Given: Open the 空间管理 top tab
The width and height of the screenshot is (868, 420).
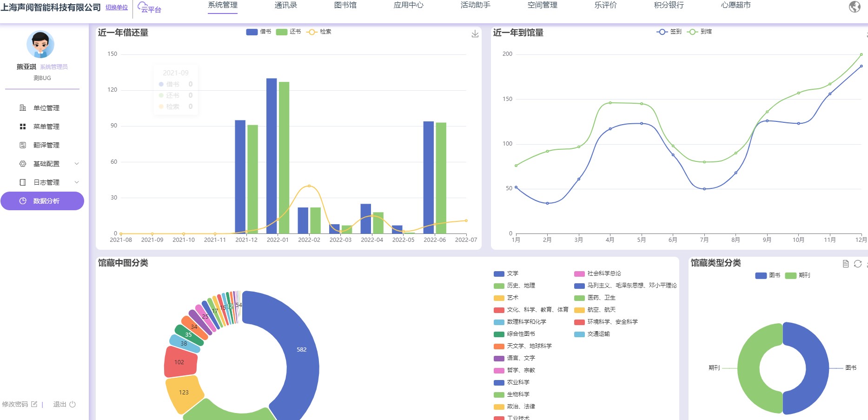Looking at the screenshot, I should [x=543, y=5].
